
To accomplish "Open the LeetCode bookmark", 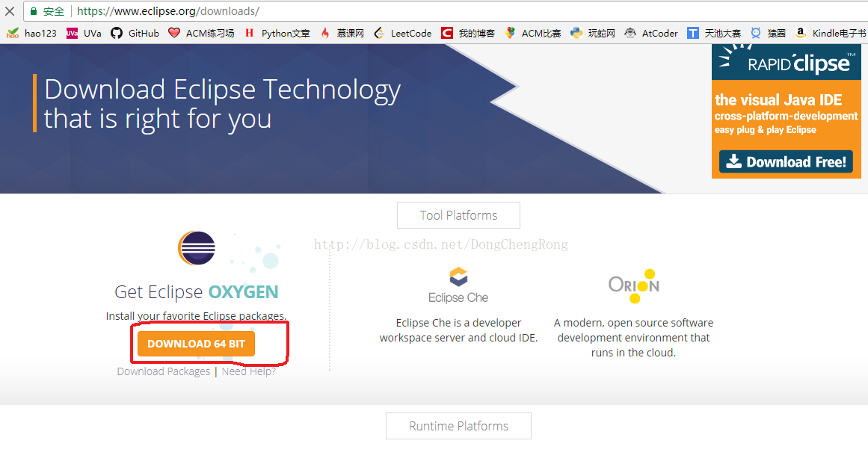I will coord(402,33).
